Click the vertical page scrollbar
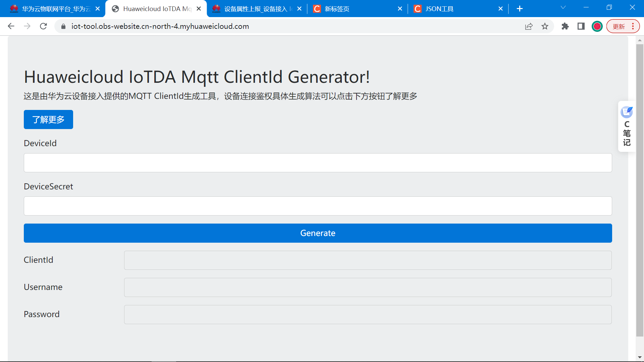644x362 pixels. [640, 190]
